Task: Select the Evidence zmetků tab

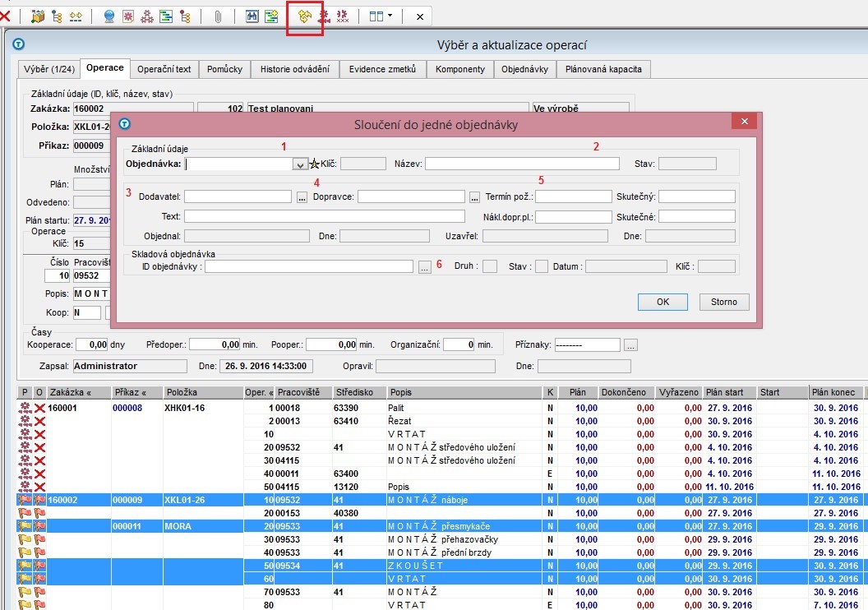Action: click(382, 69)
